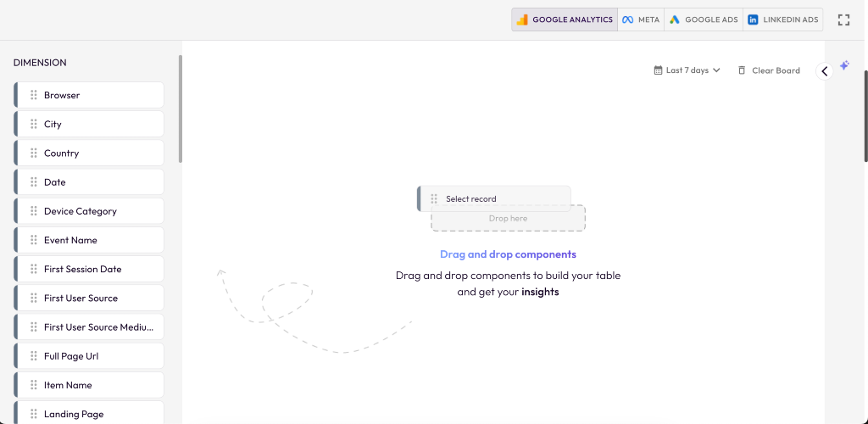Click the drag handle on Device Category
The width and height of the screenshot is (868, 424).
(34, 211)
